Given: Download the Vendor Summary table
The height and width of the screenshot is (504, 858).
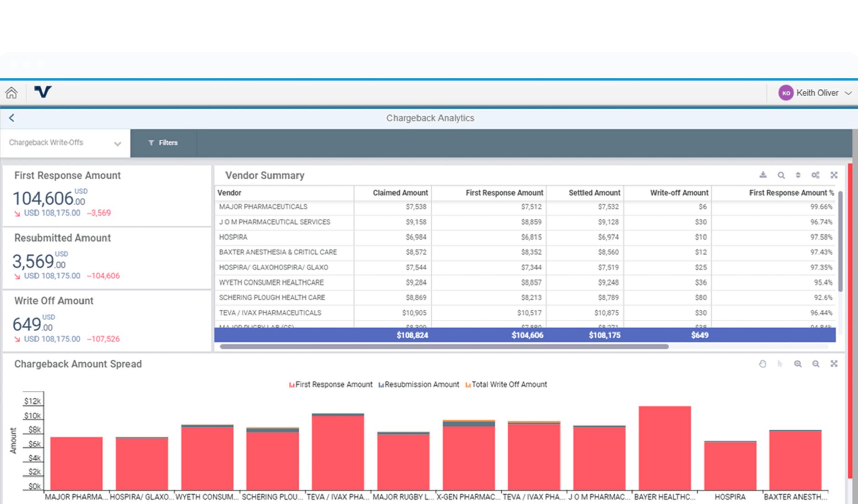Looking at the screenshot, I should click(x=763, y=175).
